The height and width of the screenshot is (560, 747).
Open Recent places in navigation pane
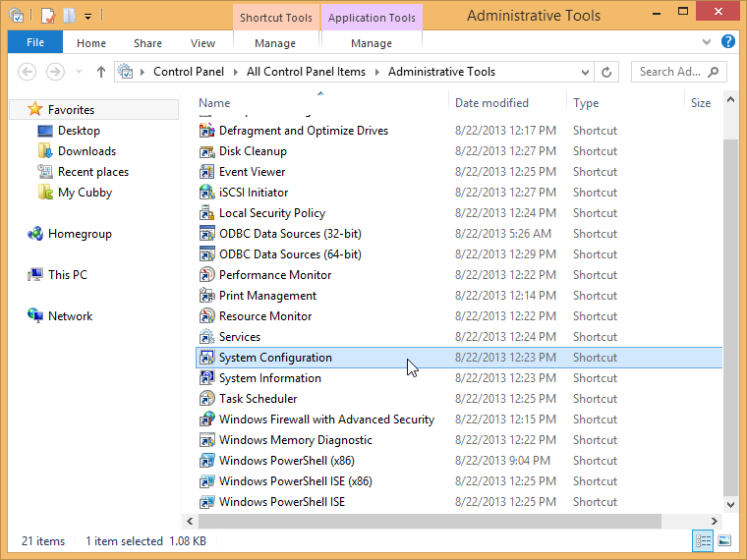coord(93,172)
